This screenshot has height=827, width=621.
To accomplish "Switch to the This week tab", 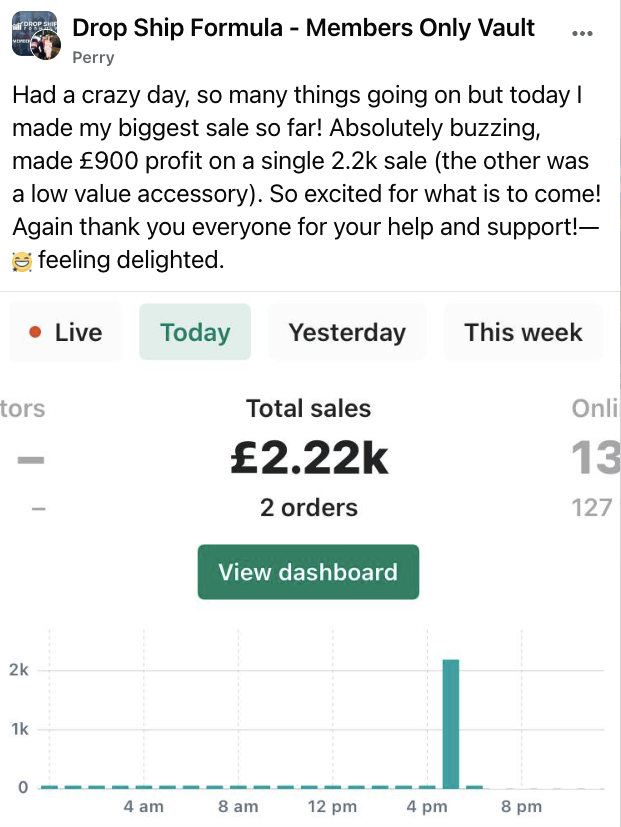I will point(523,332).
